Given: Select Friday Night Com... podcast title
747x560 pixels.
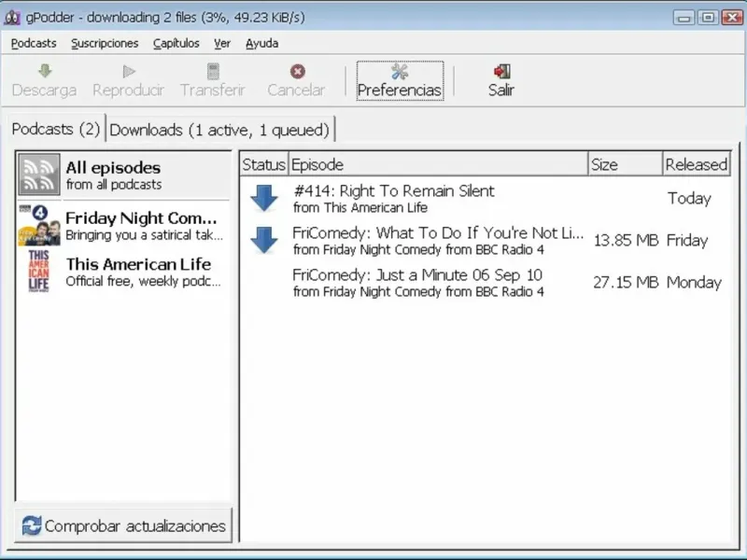Looking at the screenshot, I should pyautogui.click(x=141, y=218).
